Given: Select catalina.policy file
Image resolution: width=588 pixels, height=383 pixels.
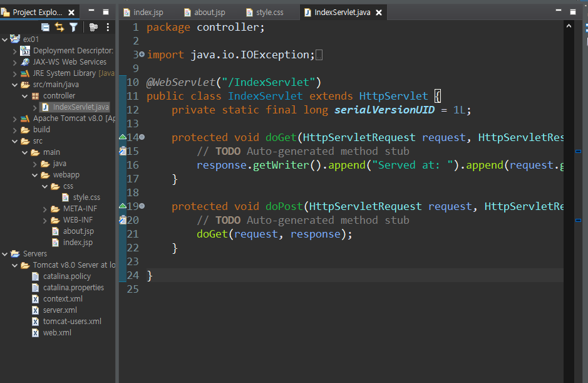Looking at the screenshot, I should [x=67, y=276].
